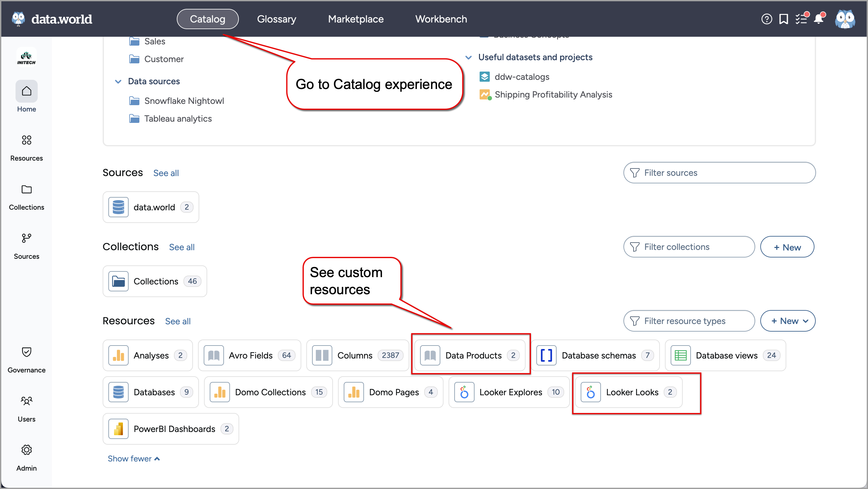Open the Admin settings

(26, 456)
